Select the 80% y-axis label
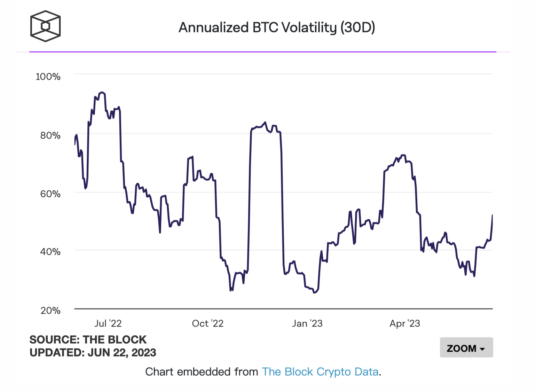This screenshot has width=536, height=392. [50, 135]
